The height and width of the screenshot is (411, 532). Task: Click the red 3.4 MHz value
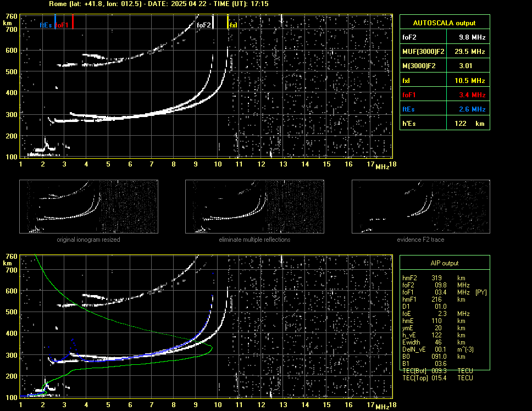472,95
